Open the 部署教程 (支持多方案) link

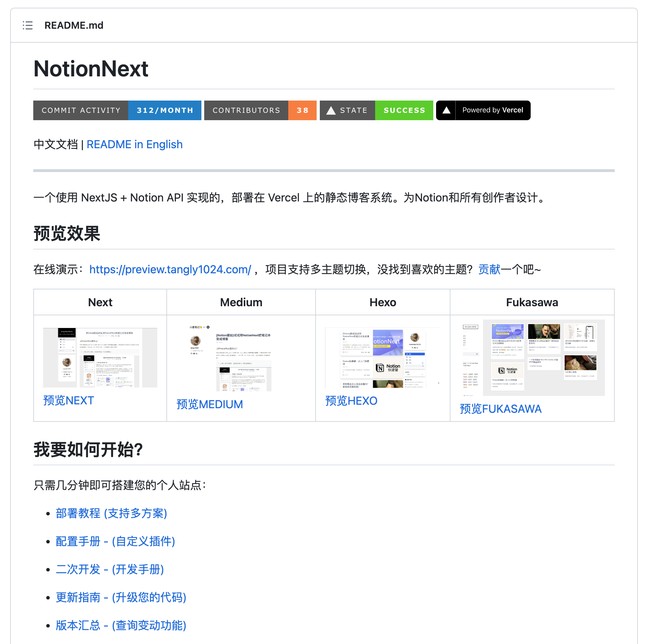(111, 513)
